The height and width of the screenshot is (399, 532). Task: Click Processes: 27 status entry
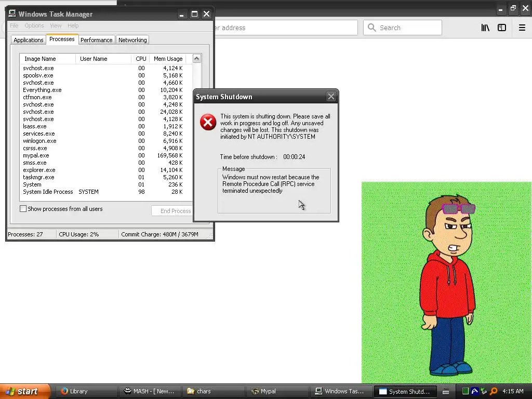pos(32,234)
